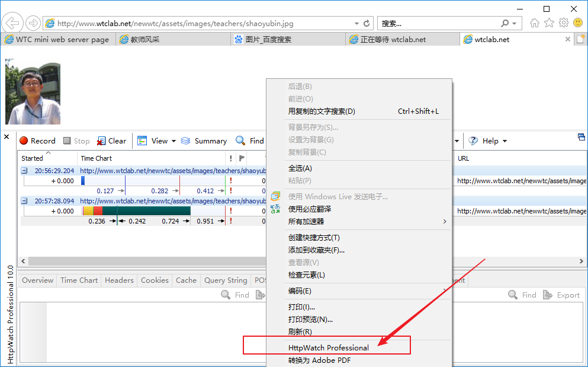This screenshot has width=588, height=367.
Task: Click the new tab button
Action: (580, 39)
